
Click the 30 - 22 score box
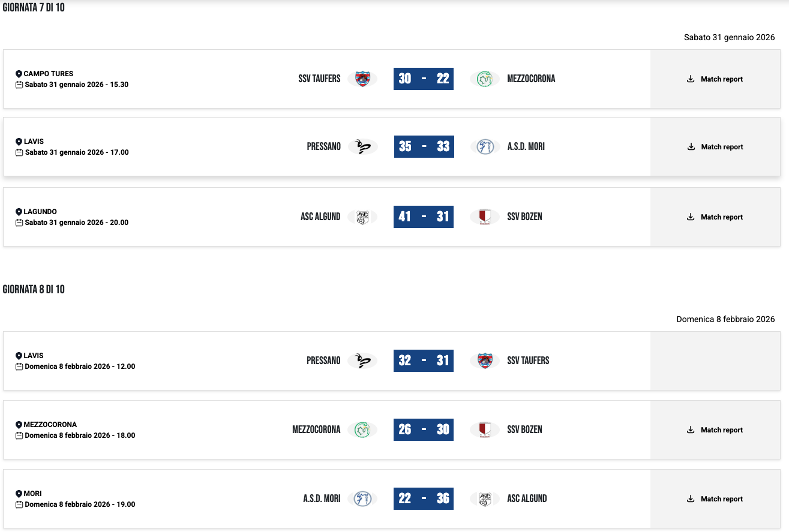pyautogui.click(x=424, y=79)
